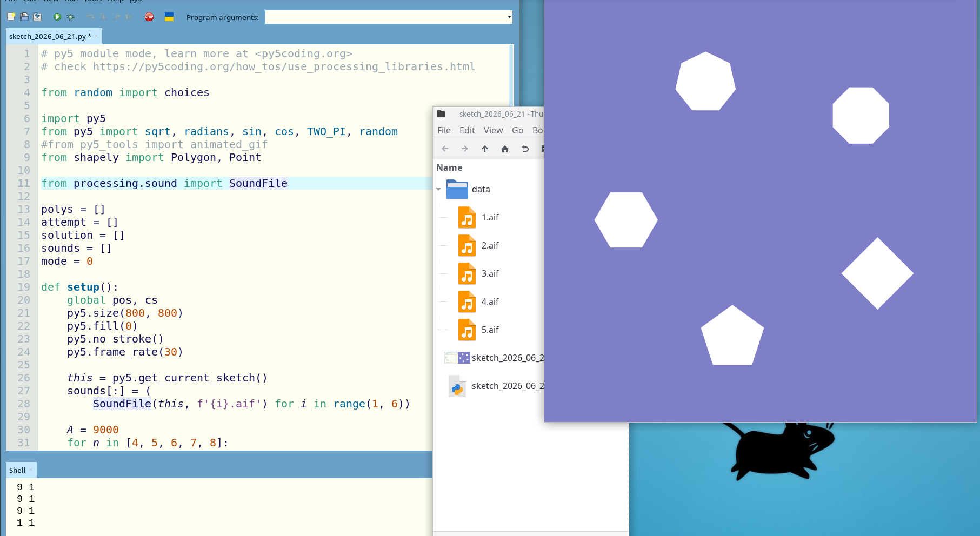
Task: Click the Name column header
Action: [449, 167]
